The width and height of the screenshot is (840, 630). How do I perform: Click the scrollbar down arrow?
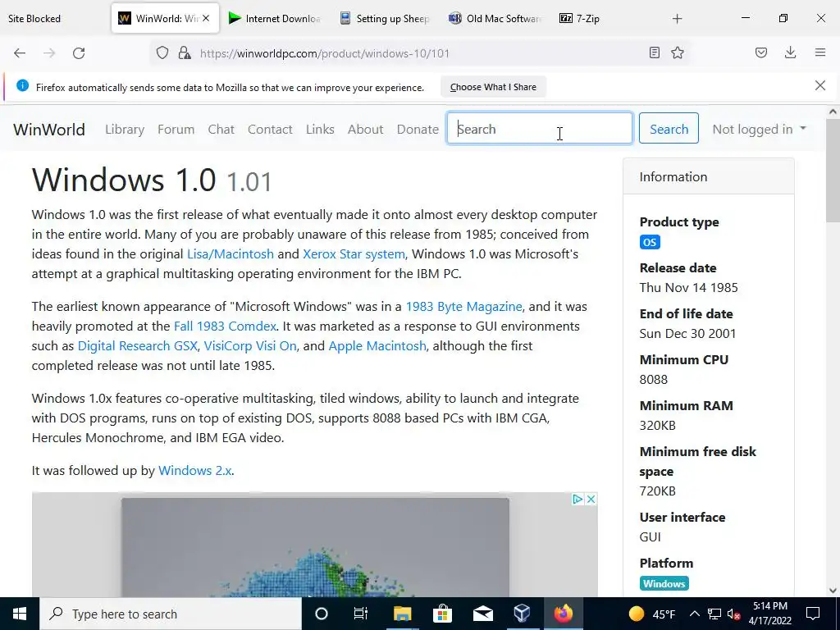(x=833, y=591)
